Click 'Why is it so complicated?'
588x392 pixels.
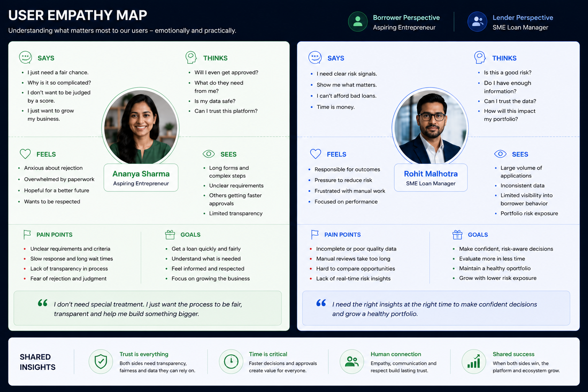tap(59, 83)
